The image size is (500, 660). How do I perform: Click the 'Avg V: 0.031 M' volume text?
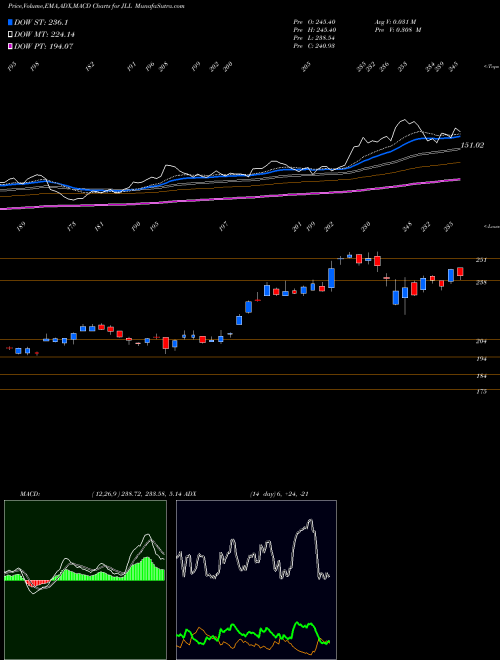click(x=395, y=22)
